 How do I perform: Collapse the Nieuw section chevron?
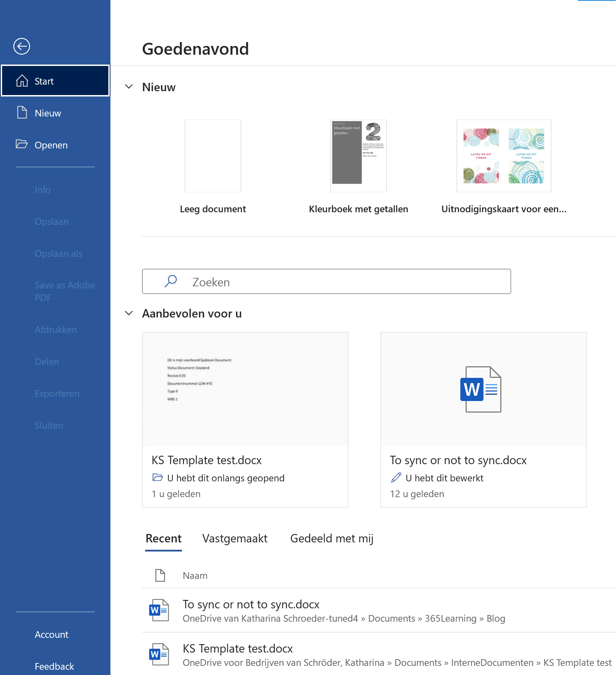click(x=129, y=87)
